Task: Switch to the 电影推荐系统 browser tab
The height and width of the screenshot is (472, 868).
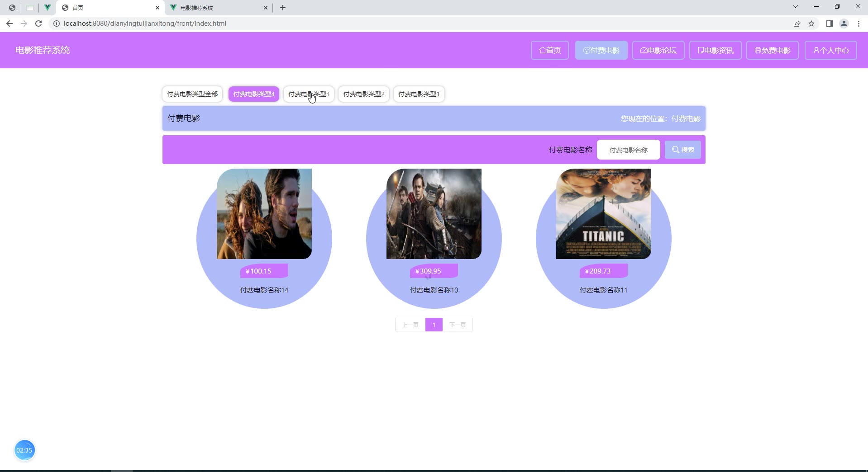Action: point(219,8)
